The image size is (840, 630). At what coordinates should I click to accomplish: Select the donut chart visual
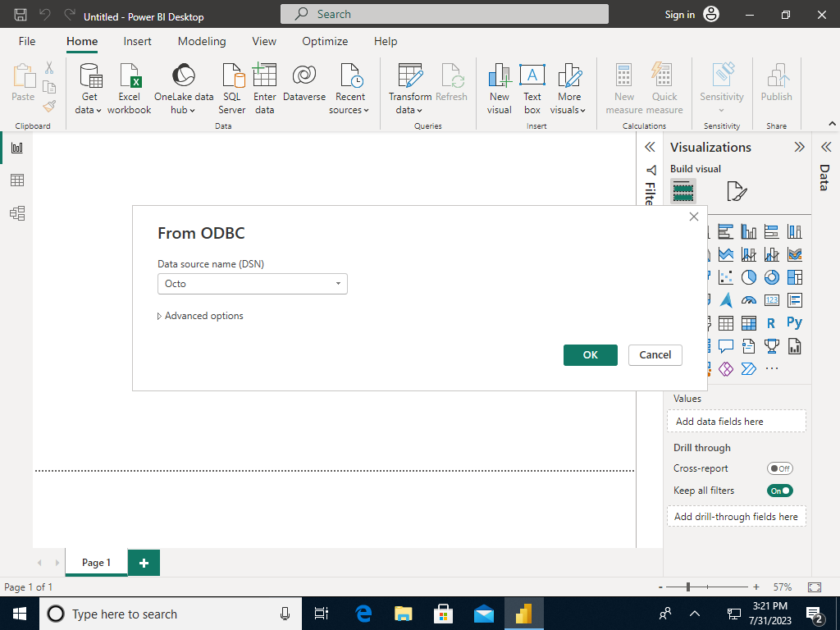770,277
